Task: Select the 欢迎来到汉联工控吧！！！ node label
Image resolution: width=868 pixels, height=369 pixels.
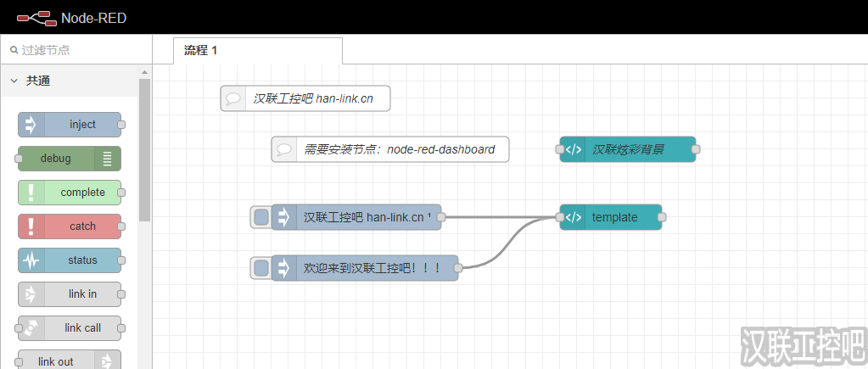Action: [x=372, y=268]
